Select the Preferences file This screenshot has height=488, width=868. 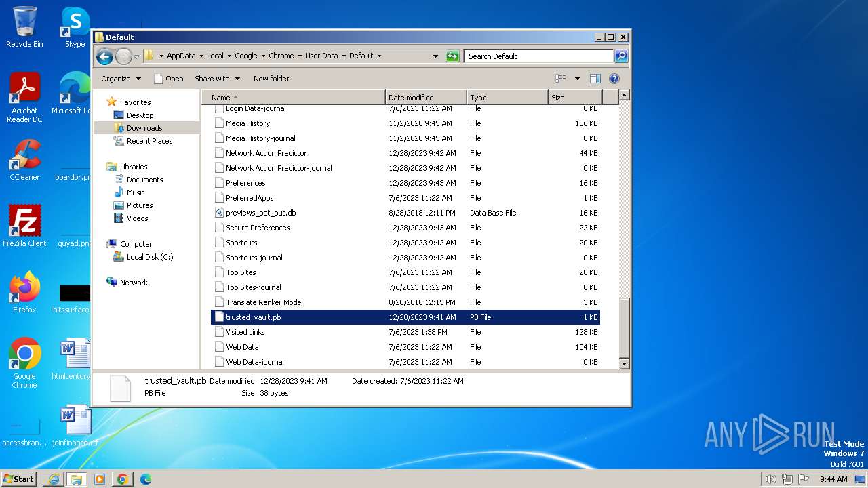245,183
